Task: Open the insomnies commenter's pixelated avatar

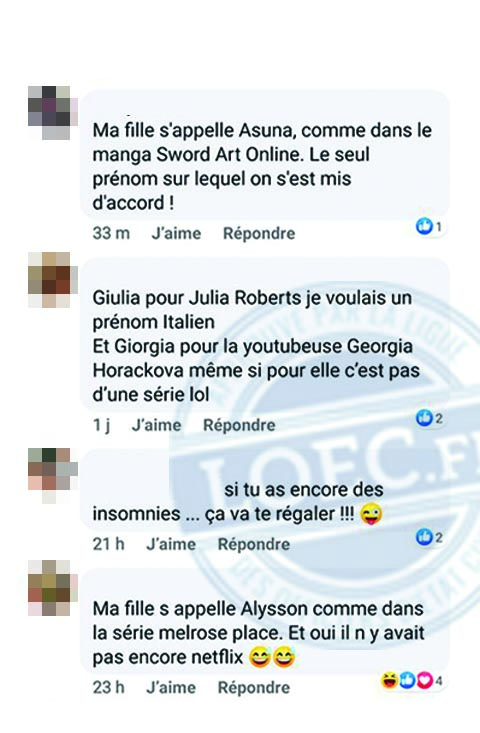Action: [x=51, y=475]
